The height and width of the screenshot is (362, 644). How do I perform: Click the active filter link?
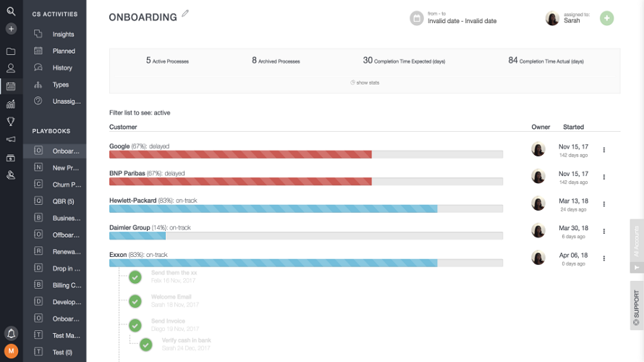pyautogui.click(x=162, y=113)
